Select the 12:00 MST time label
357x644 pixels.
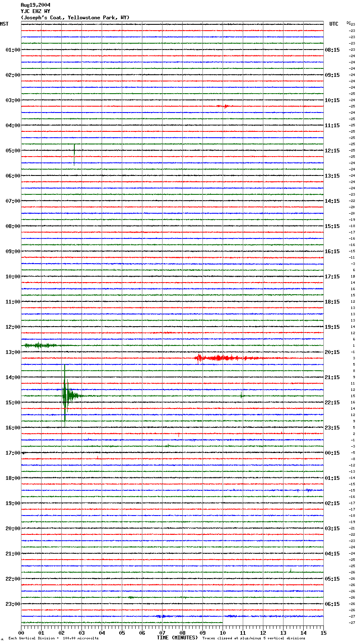[x=13, y=327]
